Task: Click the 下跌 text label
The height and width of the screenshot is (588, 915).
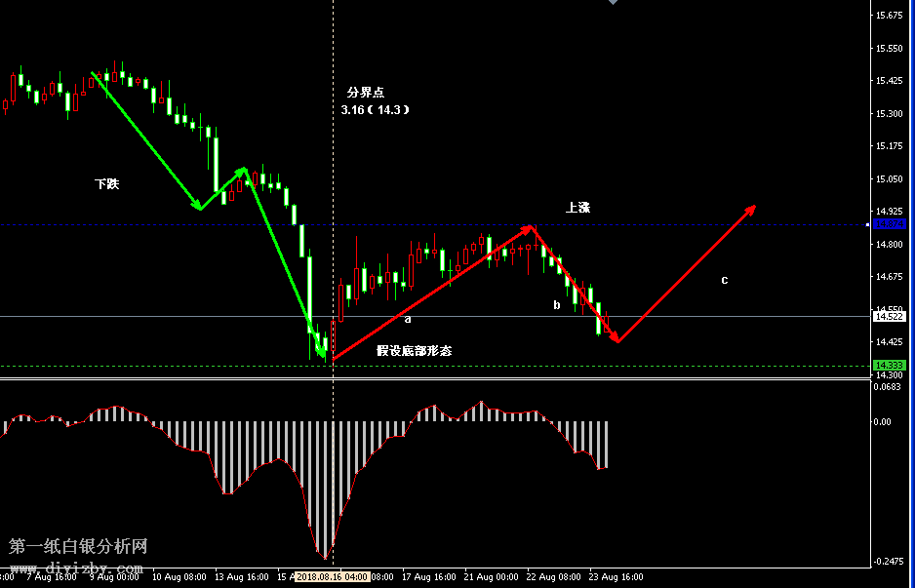Action: click(106, 183)
